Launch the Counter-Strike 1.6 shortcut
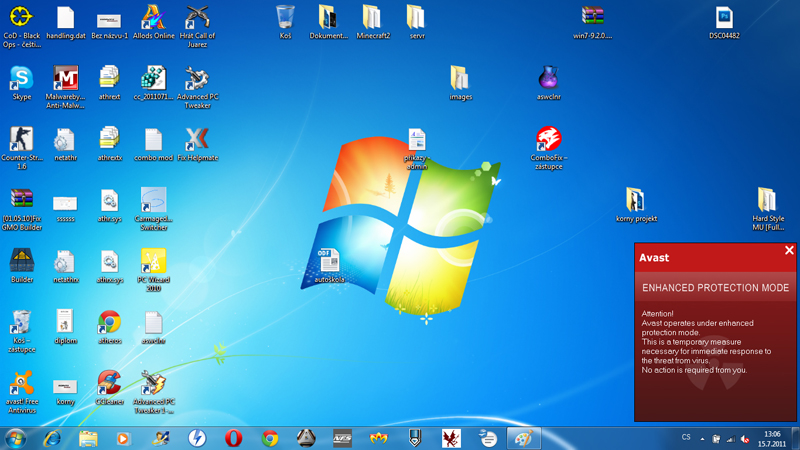The image size is (800, 450). point(21,139)
